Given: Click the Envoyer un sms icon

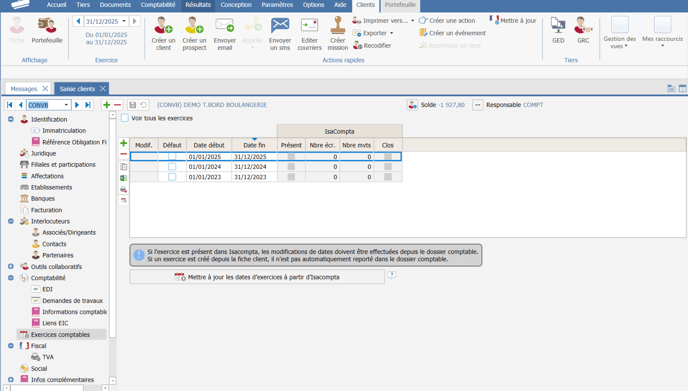Looking at the screenshot, I should 280,25.
